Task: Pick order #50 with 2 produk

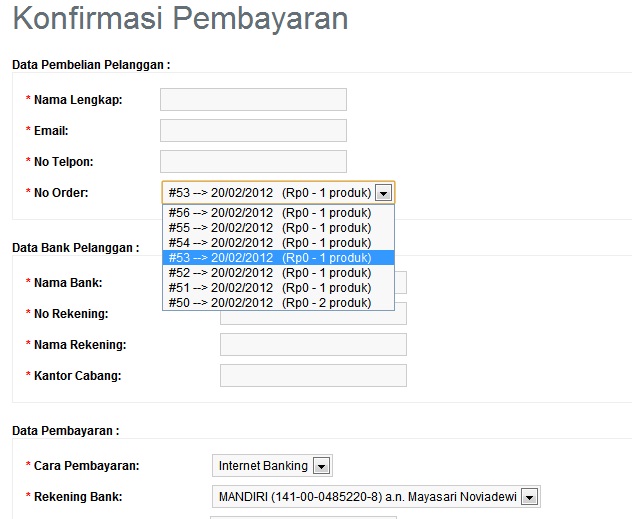Action: coord(278,303)
